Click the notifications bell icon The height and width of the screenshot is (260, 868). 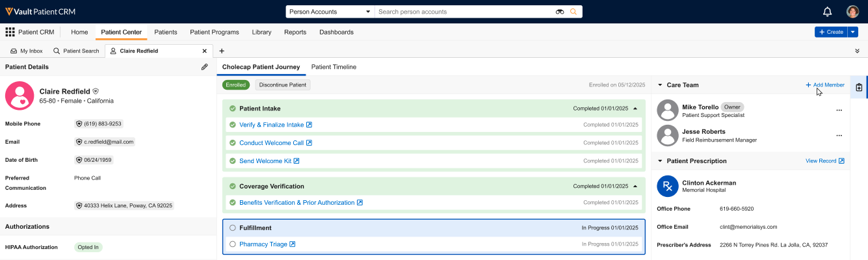(827, 12)
